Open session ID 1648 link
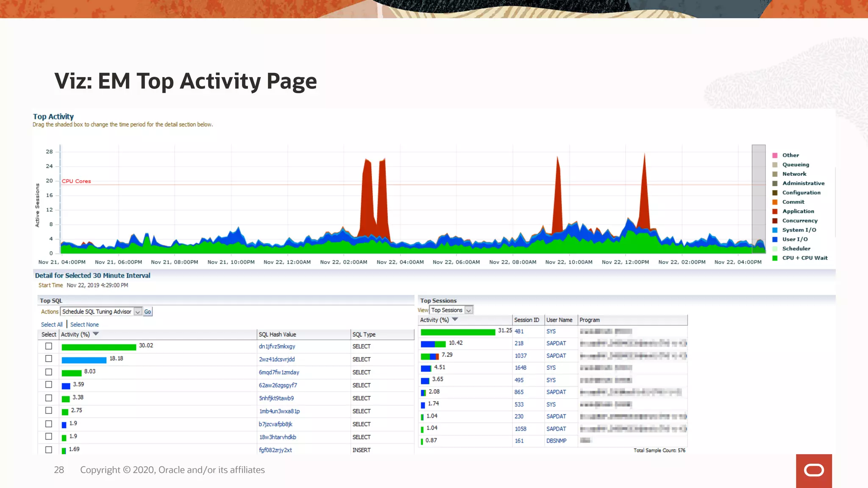868x488 pixels. pyautogui.click(x=520, y=368)
